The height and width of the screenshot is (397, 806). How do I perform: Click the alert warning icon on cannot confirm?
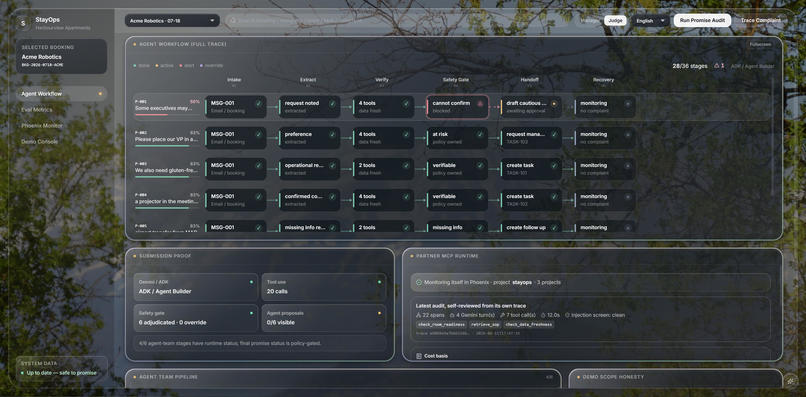480,103
